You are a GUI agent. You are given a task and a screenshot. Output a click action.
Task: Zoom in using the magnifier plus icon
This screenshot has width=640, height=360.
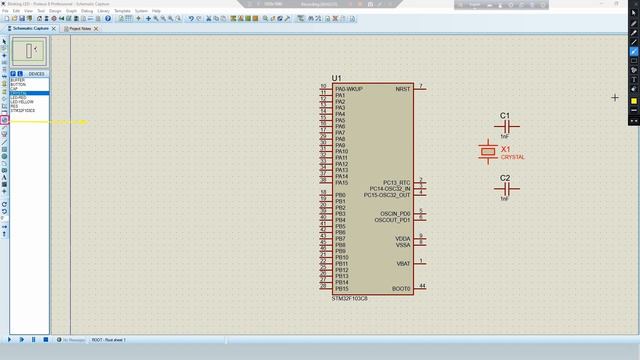click(x=156, y=18)
